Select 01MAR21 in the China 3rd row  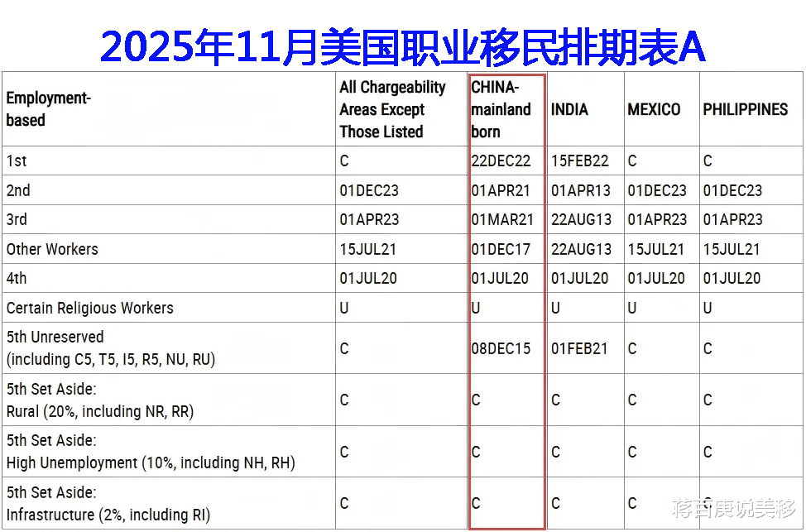coord(503,219)
